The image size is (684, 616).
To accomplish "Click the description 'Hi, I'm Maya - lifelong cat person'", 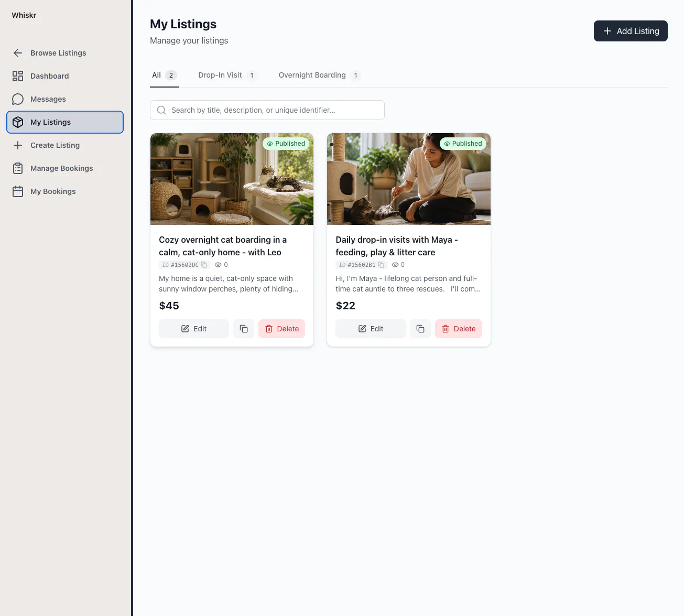I will [408, 284].
